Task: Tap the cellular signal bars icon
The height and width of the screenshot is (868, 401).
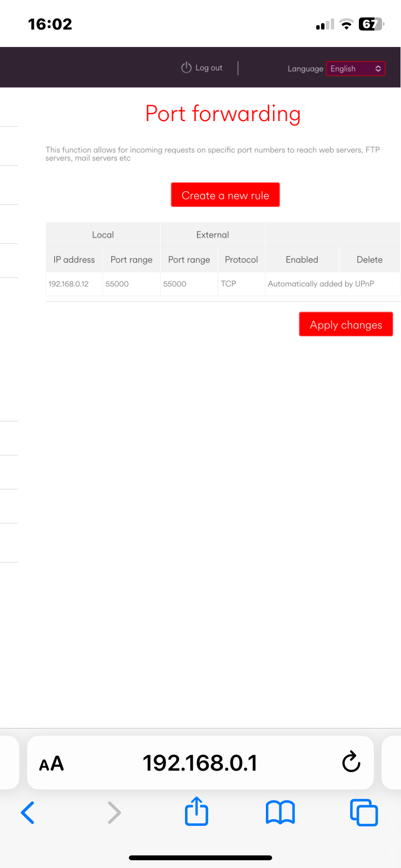Action: tap(325, 24)
